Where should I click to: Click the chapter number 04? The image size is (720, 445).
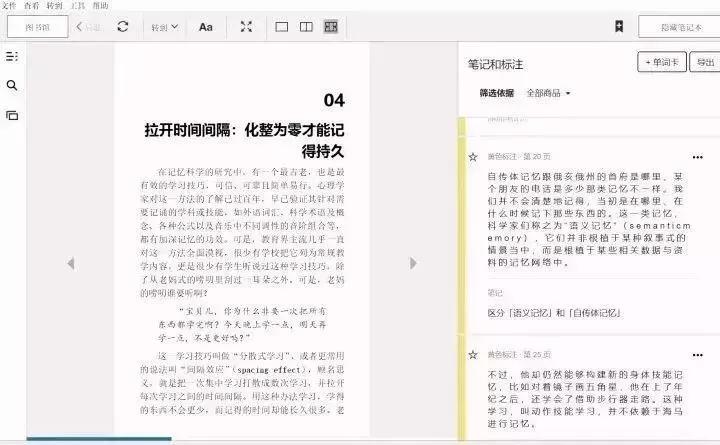[334, 100]
